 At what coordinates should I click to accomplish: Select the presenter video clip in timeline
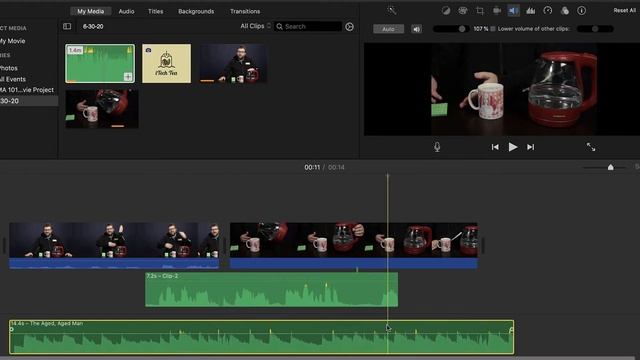point(114,245)
